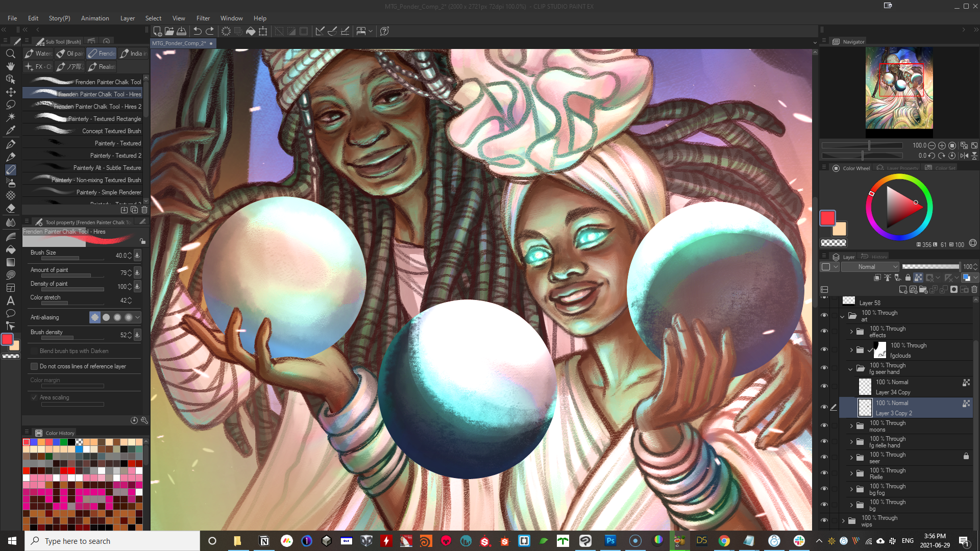
Task: Toggle visibility of the Rielle folder
Action: [x=824, y=473]
